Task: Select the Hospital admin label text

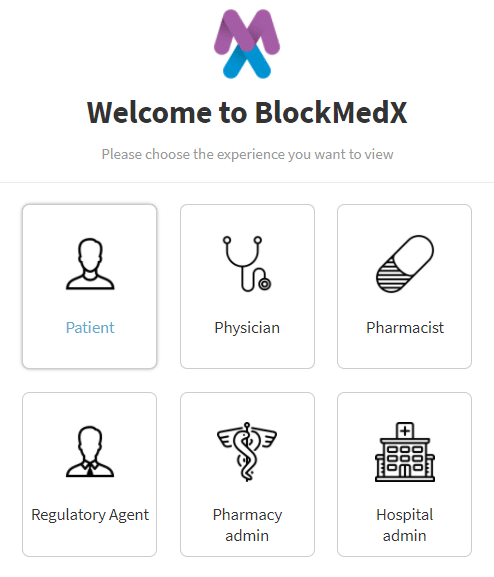Action: (x=405, y=525)
